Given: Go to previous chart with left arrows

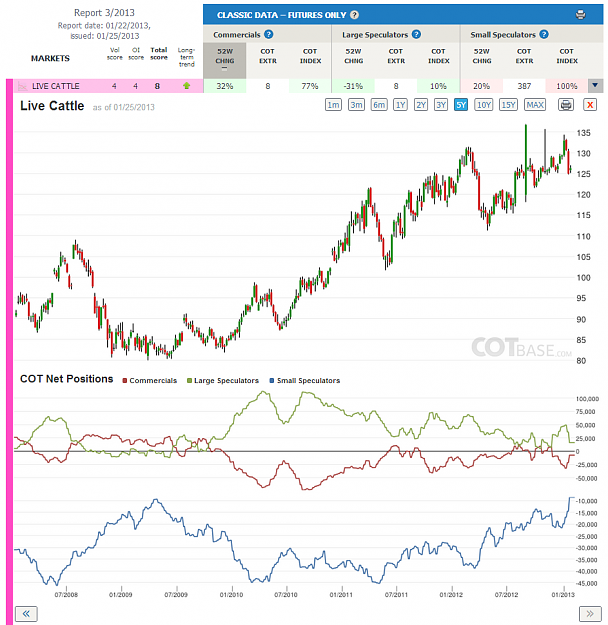Looking at the screenshot, I should [26, 613].
